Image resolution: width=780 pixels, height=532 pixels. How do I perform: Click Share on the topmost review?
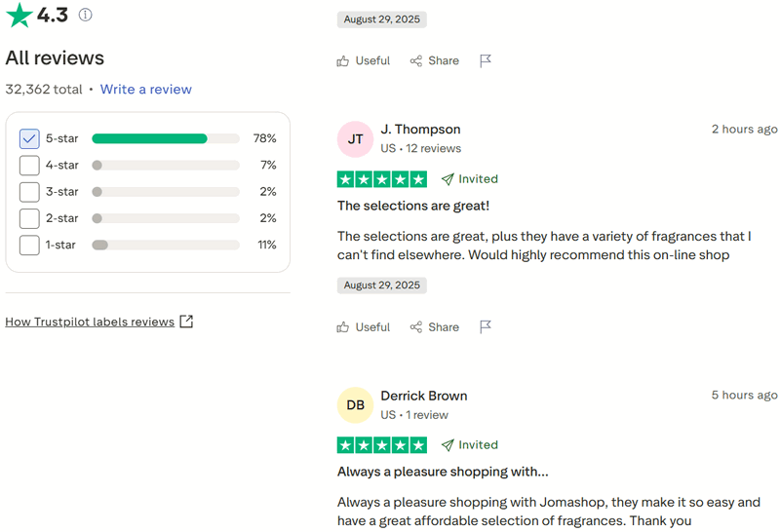pos(434,60)
